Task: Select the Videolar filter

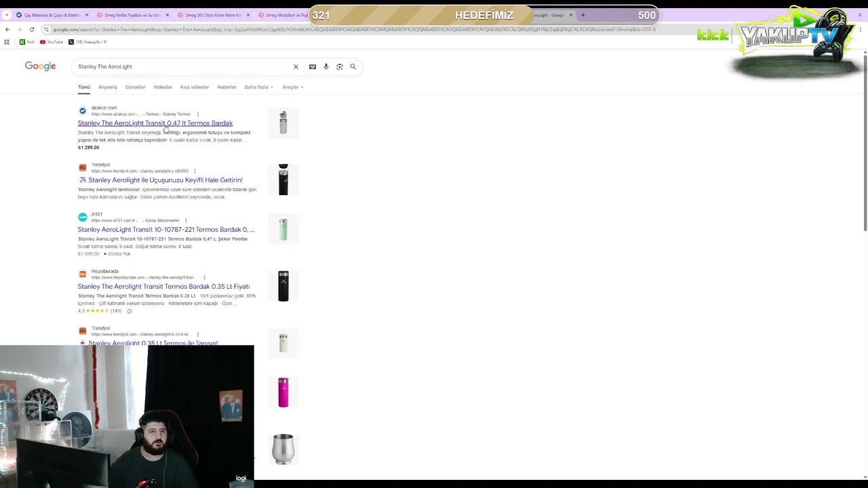Action: pyautogui.click(x=163, y=87)
